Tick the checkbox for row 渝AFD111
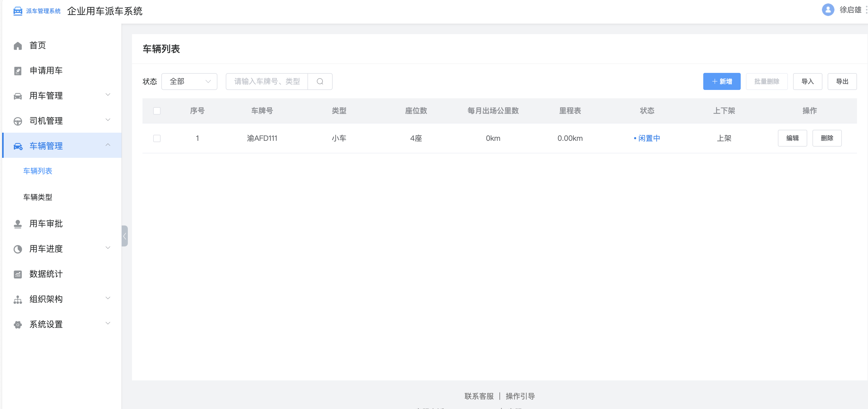Image resolution: width=868 pixels, height=409 pixels. click(x=157, y=138)
